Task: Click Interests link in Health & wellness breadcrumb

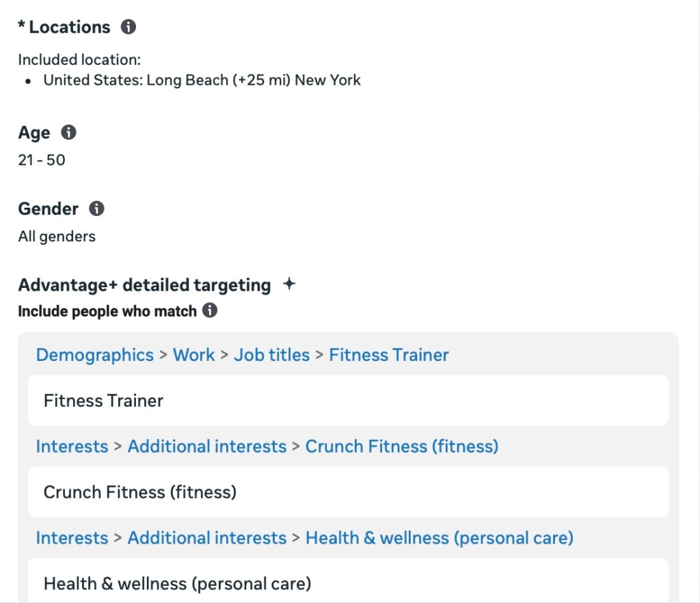Action: [x=72, y=538]
